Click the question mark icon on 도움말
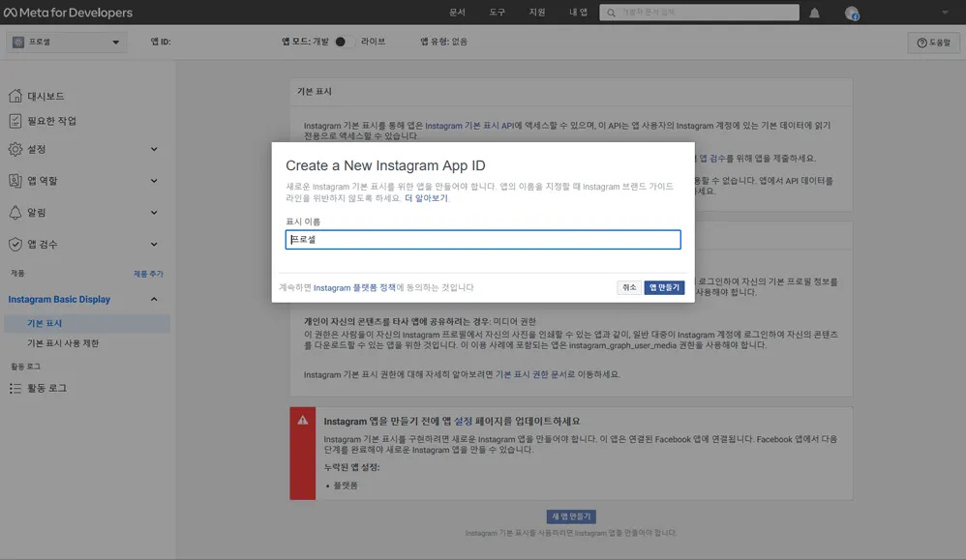966x560 pixels. [921, 43]
